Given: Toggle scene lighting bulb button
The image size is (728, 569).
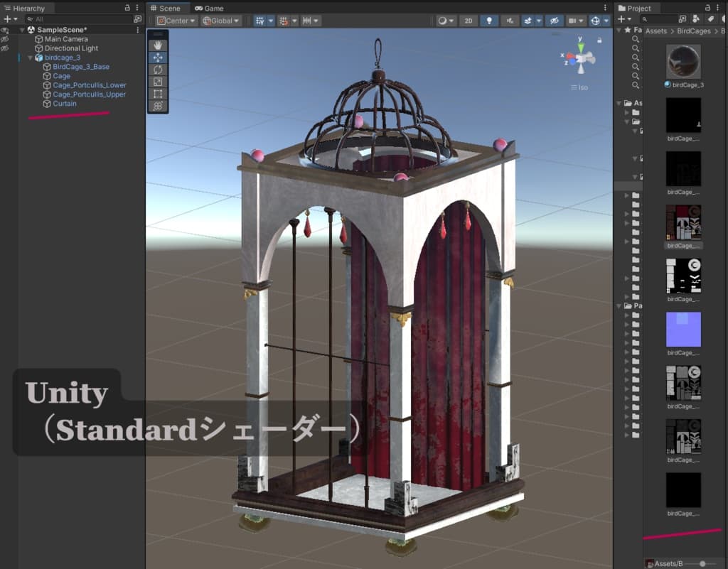Looking at the screenshot, I should (x=489, y=21).
